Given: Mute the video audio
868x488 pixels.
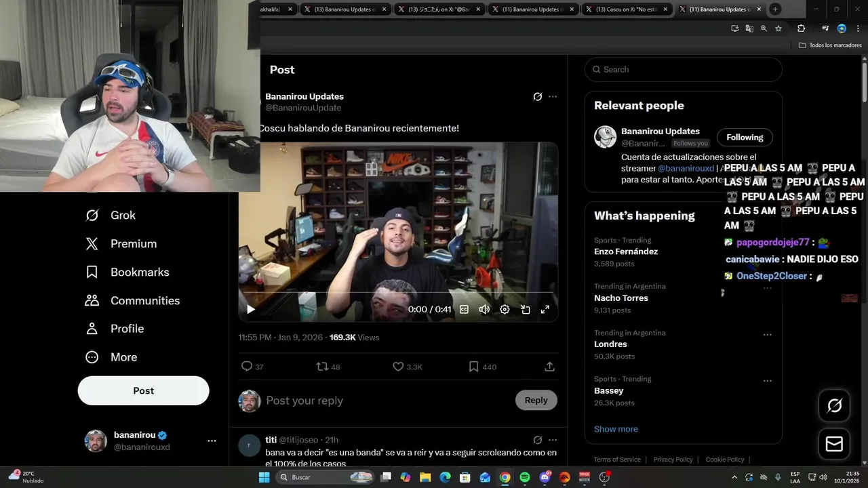Looking at the screenshot, I should point(484,310).
